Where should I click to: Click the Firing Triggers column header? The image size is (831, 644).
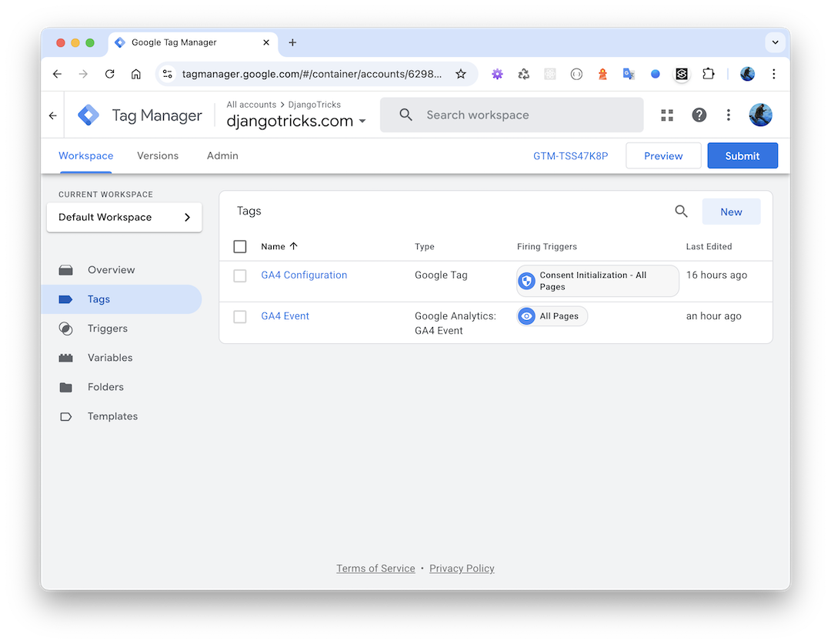pos(547,246)
